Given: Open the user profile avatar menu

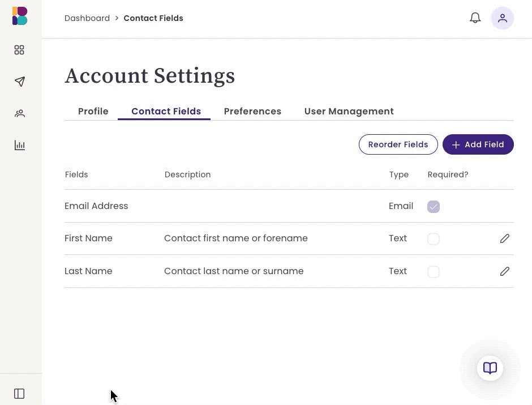Looking at the screenshot, I should (x=503, y=18).
